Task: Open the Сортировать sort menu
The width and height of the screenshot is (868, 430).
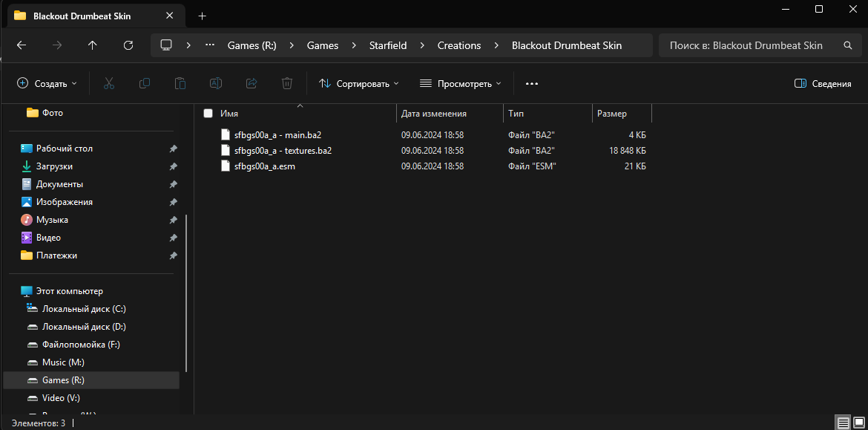Action: (x=359, y=84)
